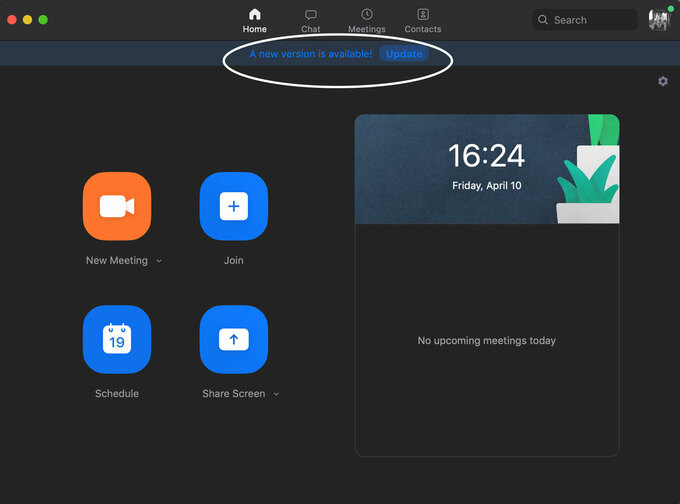680x504 pixels.
Task: Click the "Share Screen" label
Action: click(234, 393)
